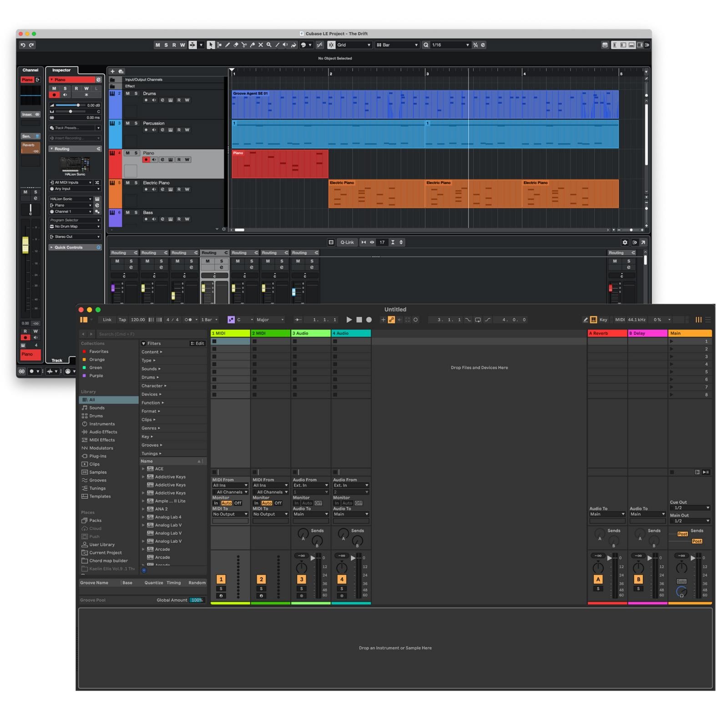Open Ableton Major scale dropdown

tap(270, 320)
